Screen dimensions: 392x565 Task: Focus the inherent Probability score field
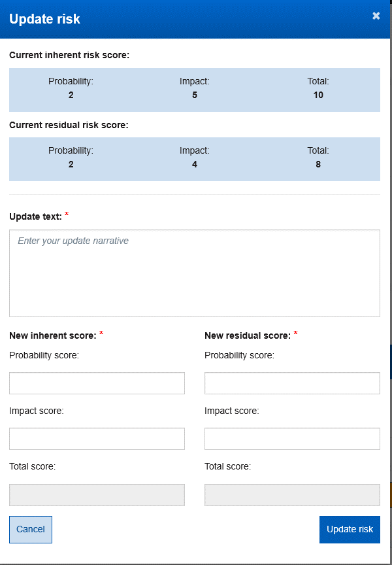click(97, 383)
